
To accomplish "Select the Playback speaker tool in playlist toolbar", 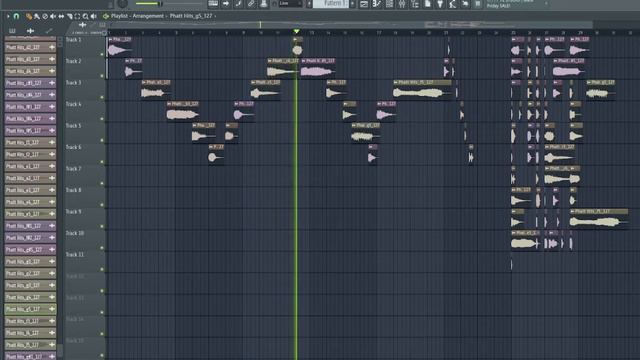I will click(94, 16).
